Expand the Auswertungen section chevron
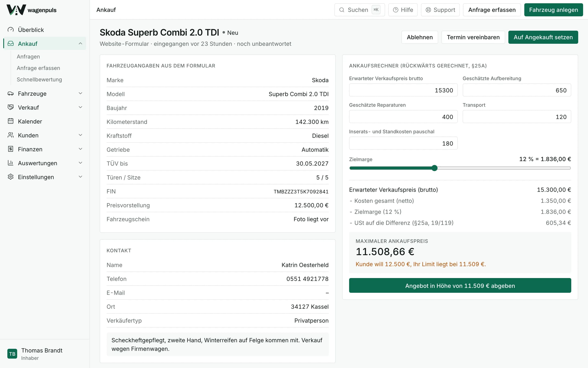This screenshot has height=368, width=588. 80,163
